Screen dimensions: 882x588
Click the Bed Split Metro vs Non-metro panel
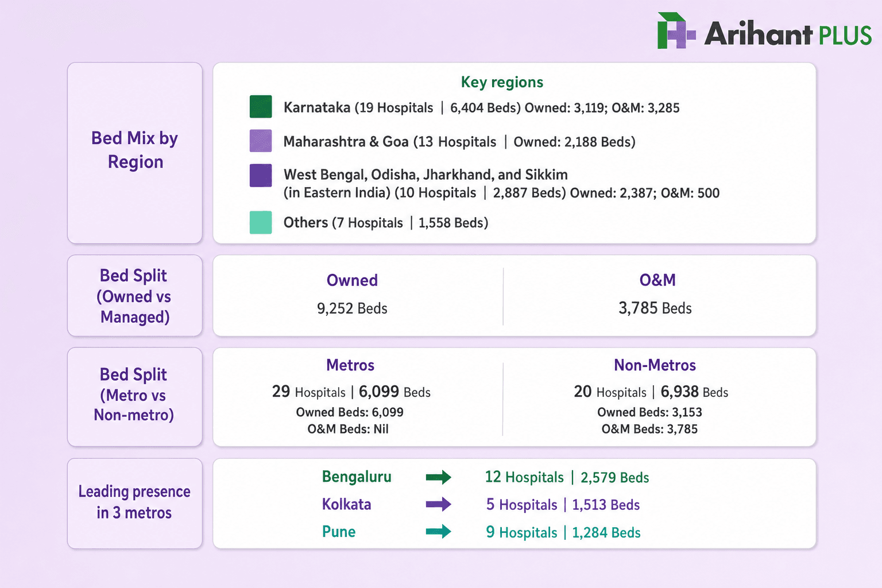point(135,397)
